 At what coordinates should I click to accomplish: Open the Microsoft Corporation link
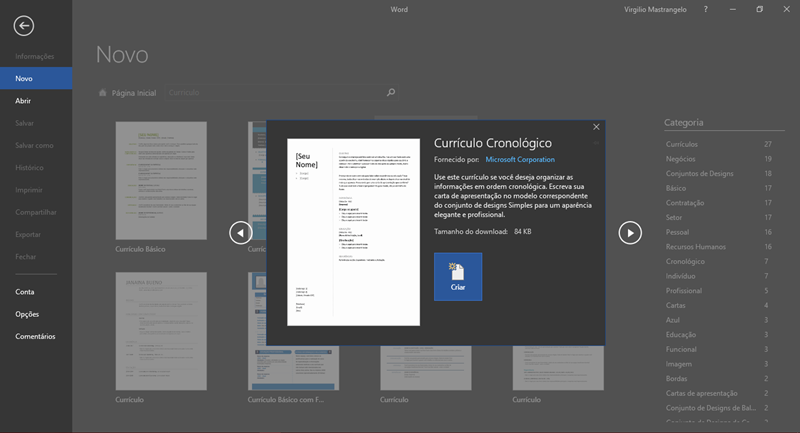[520, 160]
